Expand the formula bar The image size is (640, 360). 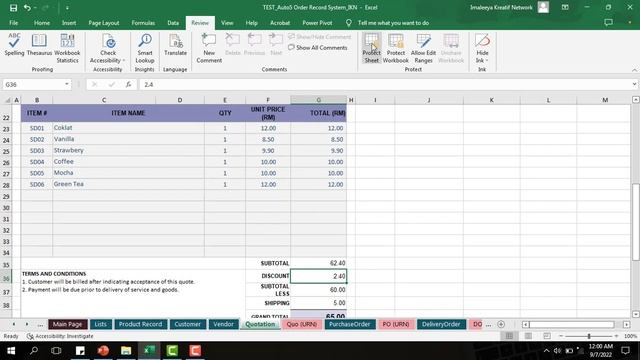point(634,84)
